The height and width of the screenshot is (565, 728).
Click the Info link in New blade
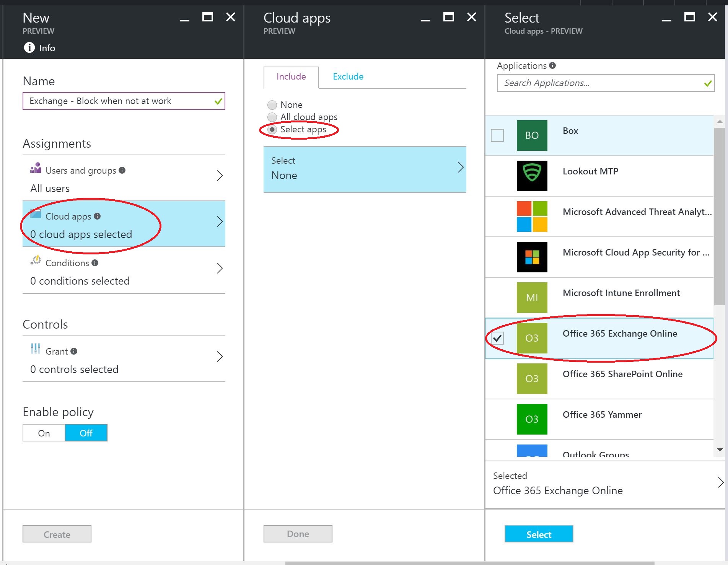click(x=47, y=48)
